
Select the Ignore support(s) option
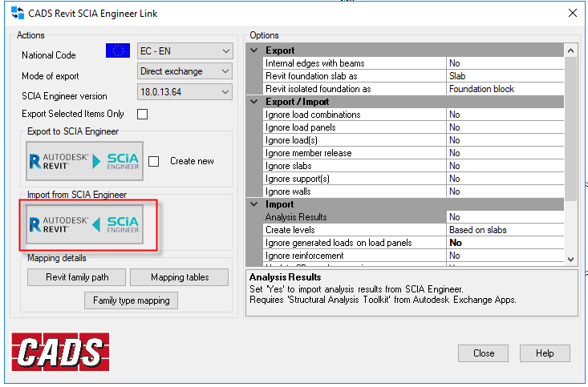coord(414,179)
